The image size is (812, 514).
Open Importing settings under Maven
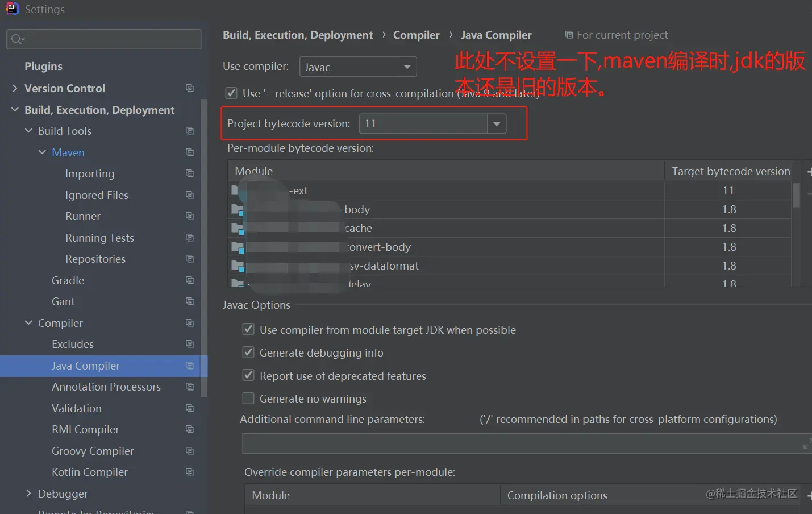point(90,174)
